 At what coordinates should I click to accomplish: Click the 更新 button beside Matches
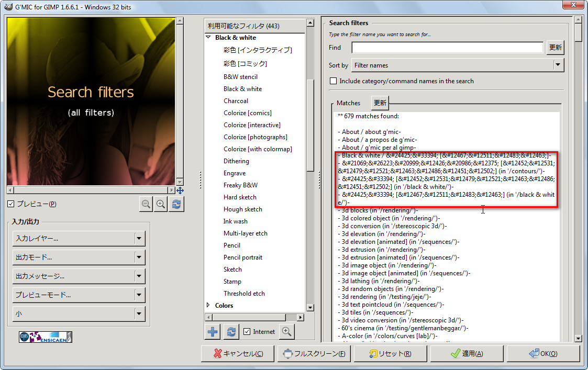click(380, 103)
